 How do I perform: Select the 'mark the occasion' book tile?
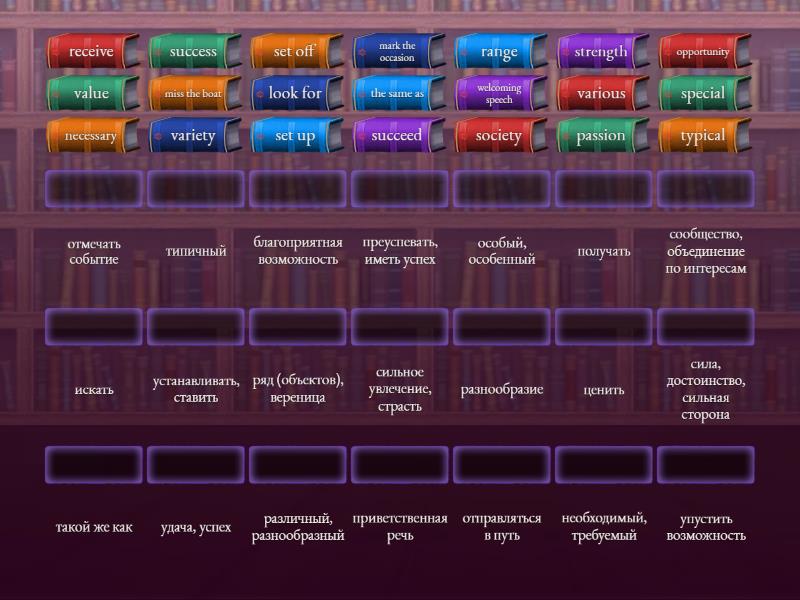coord(398,52)
